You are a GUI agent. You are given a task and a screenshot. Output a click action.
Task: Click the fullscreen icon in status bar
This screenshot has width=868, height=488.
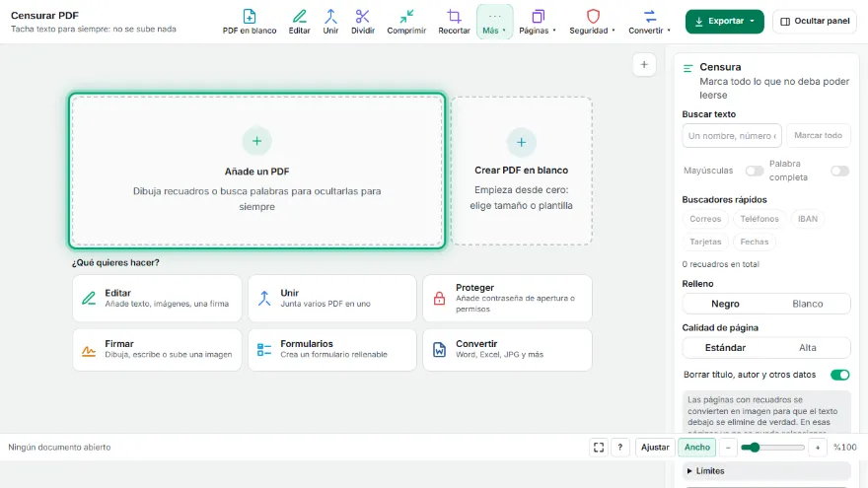[599, 447]
